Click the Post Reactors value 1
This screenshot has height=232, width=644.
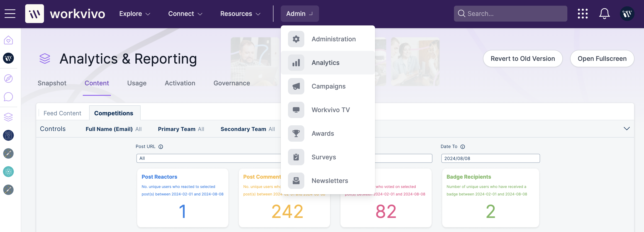point(183,211)
